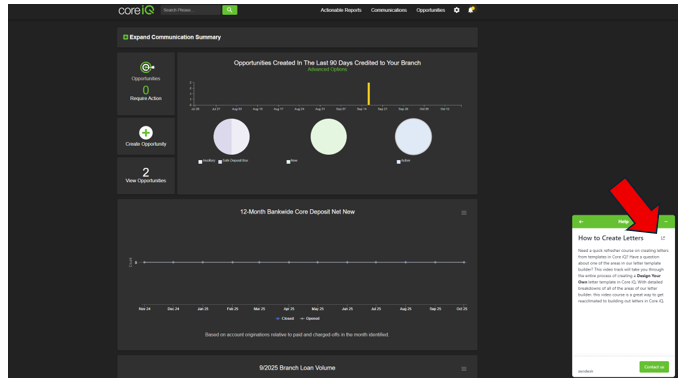The image size is (683, 383).
Task: Click the Opportunities target icon
Action: [146, 67]
